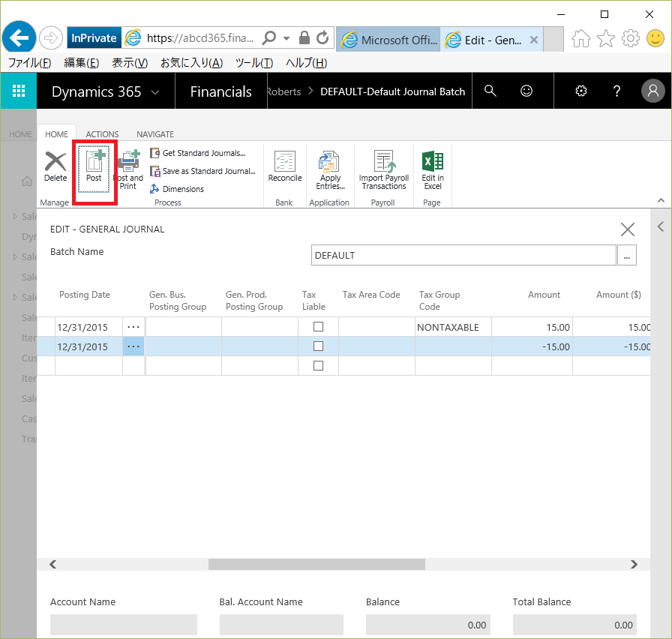Select the HOME ribbon tab
This screenshot has width=672, height=639.
click(56, 134)
